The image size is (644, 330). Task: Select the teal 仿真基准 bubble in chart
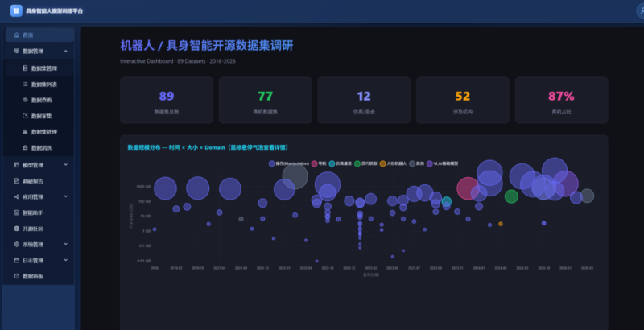coord(447,201)
